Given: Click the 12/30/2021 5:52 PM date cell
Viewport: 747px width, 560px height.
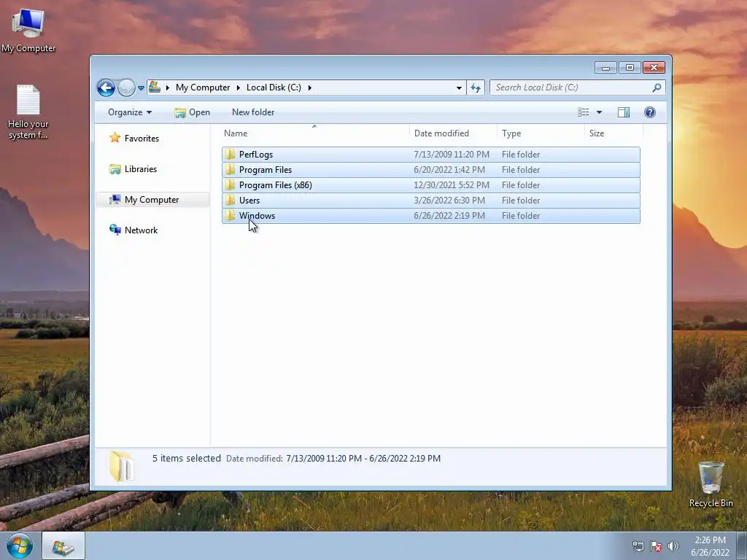Looking at the screenshot, I should point(451,185).
